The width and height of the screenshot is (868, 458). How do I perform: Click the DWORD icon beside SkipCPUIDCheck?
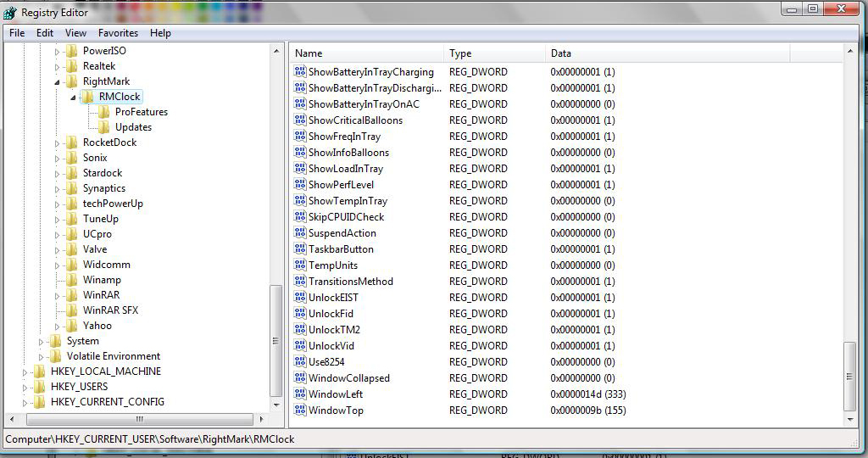click(300, 216)
